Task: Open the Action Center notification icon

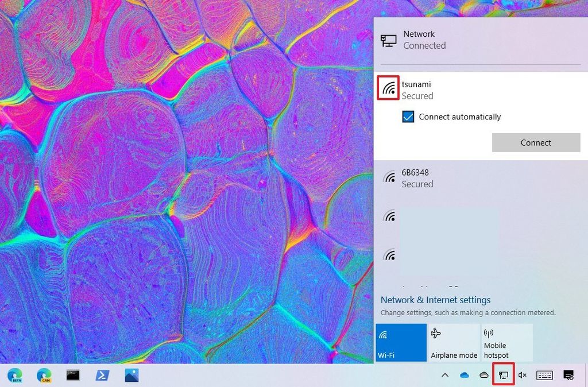Action: tap(568, 375)
